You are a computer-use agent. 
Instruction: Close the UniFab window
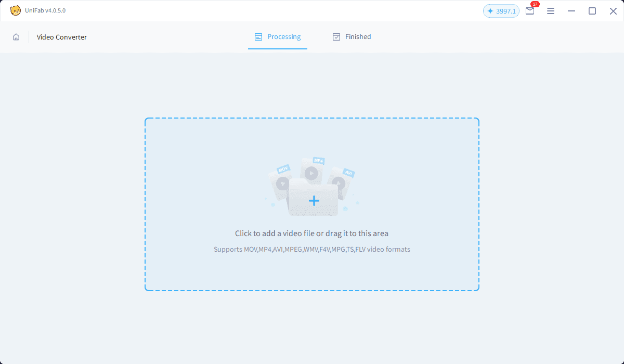(x=613, y=11)
